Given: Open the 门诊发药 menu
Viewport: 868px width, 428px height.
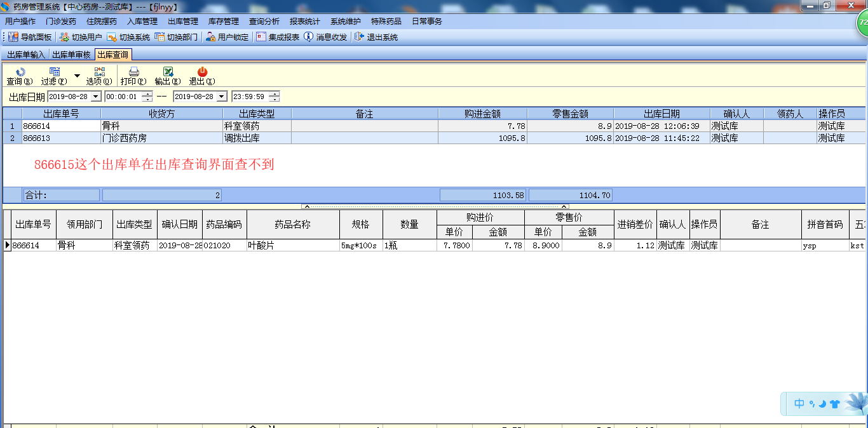Looking at the screenshot, I should click(61, 22).
